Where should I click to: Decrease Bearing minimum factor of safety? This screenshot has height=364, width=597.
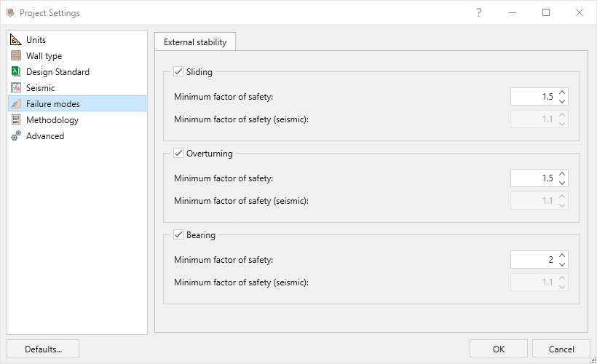[562, 264]
